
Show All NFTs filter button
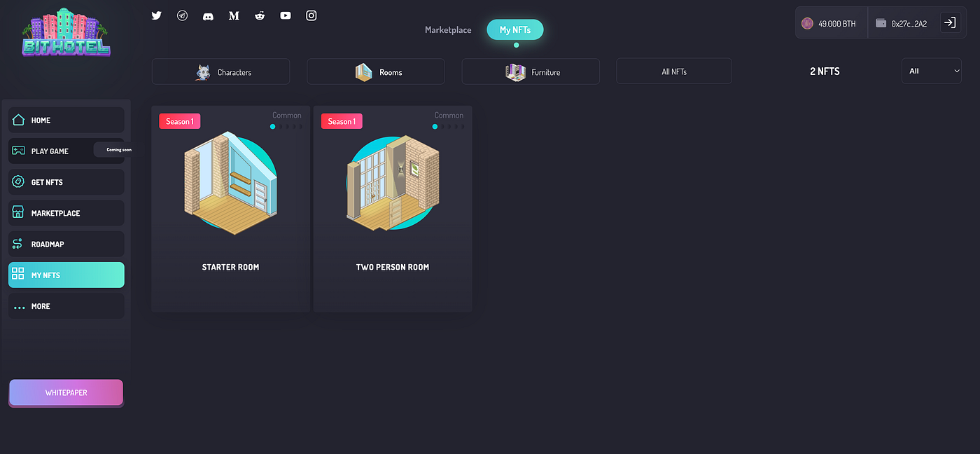coord(674,71)
